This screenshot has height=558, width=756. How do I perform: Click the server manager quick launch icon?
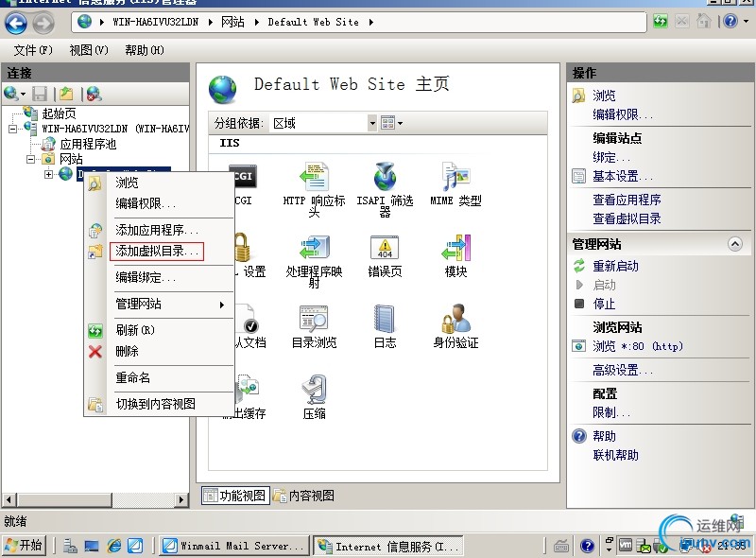70,546
